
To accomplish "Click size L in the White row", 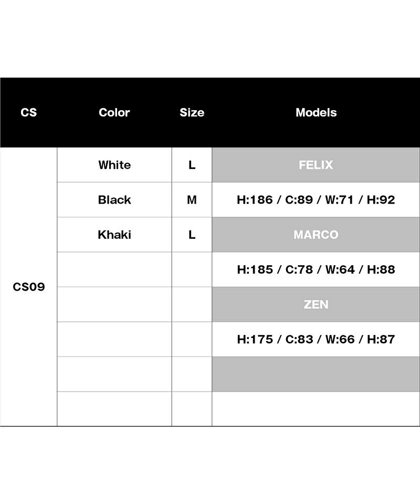I will (192, 165).
